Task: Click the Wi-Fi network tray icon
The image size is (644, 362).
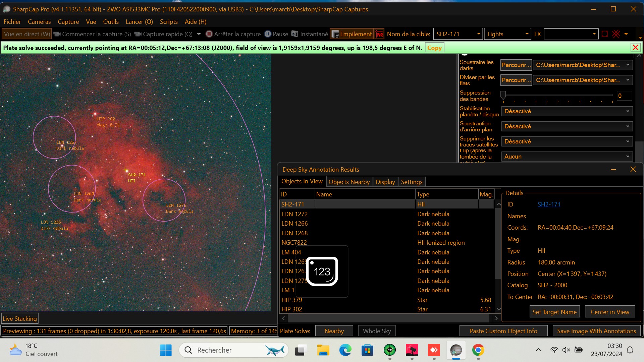Action: tap(554, 350)
